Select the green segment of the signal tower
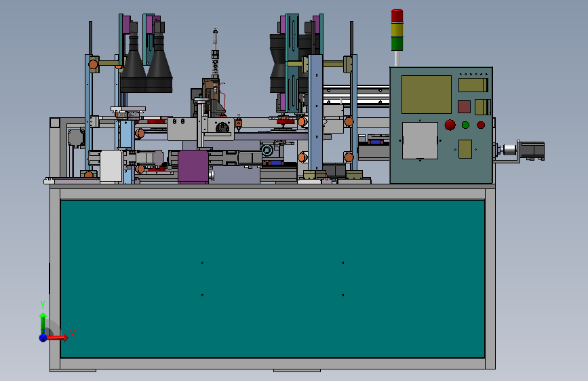The height and width of the screenshot is (381, 588). click(x=397, y=44)
